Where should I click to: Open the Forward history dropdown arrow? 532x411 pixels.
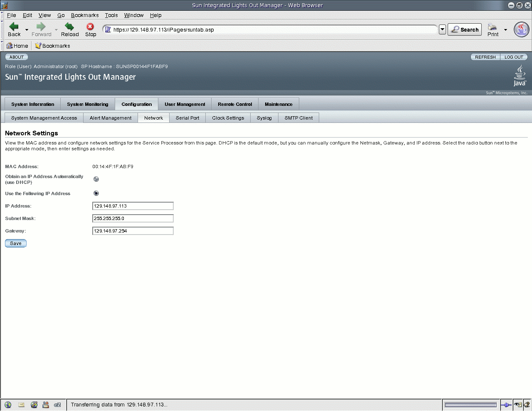coord(56,30)
